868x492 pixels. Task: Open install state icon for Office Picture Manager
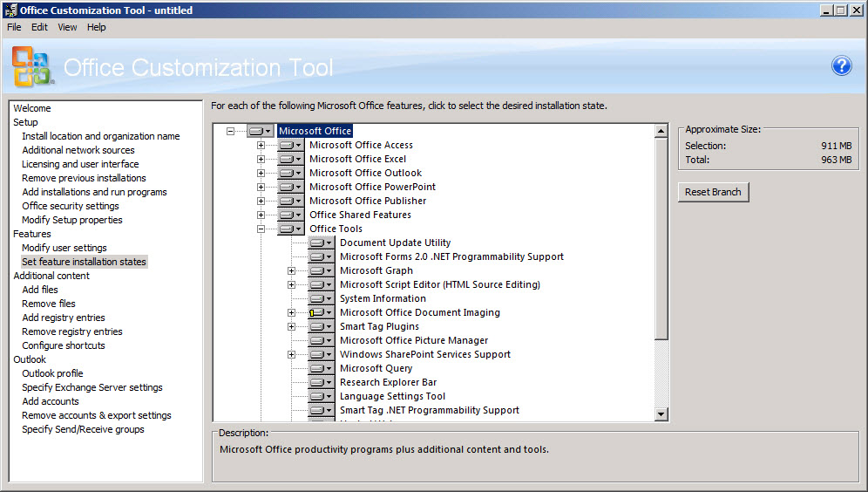click(321, 341)
